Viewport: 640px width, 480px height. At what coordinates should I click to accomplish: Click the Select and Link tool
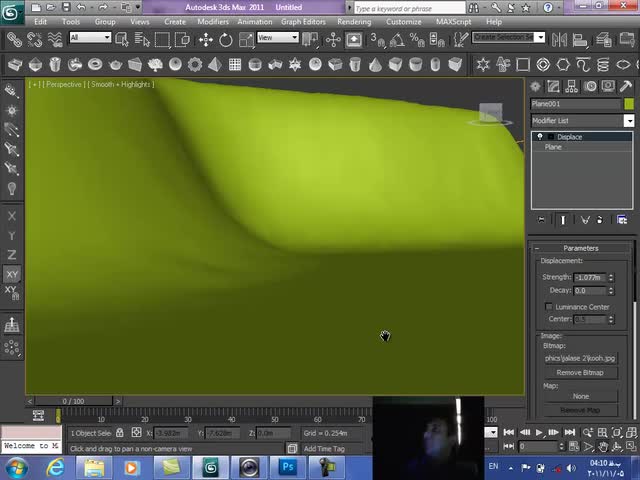pos(14,40)
